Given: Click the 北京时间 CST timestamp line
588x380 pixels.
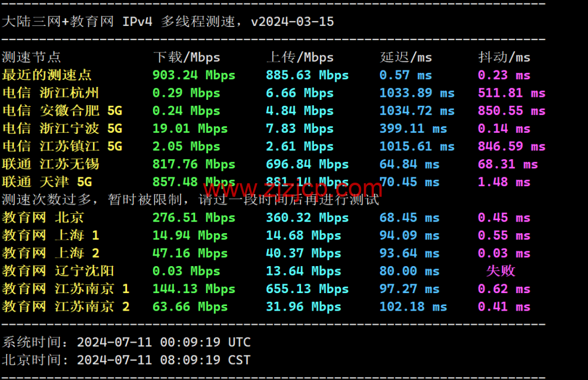Looking at the screenshot, I should (126, 359).
